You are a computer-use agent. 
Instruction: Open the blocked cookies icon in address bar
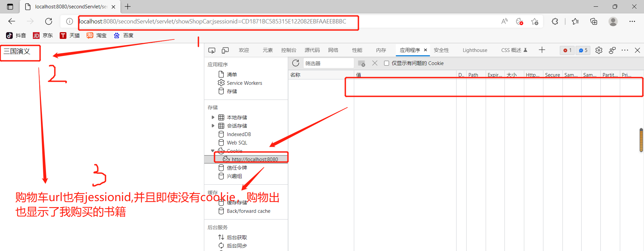tap(520, 21)
